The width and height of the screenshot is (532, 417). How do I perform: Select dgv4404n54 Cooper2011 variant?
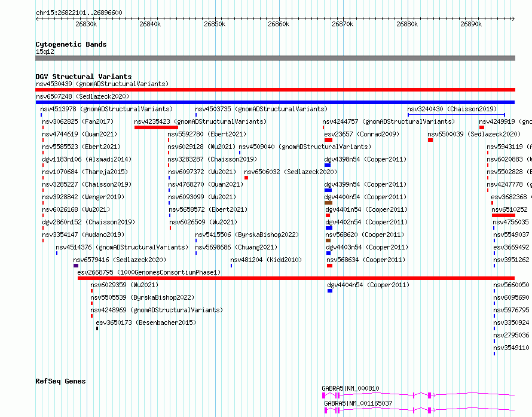[x=368, y=285]
